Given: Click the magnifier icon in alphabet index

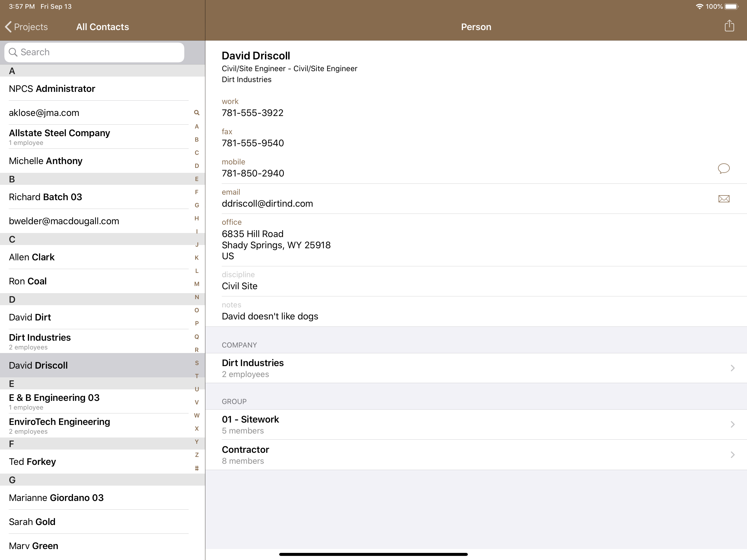Looking at the screenshot, I should (x=197, y=112).
